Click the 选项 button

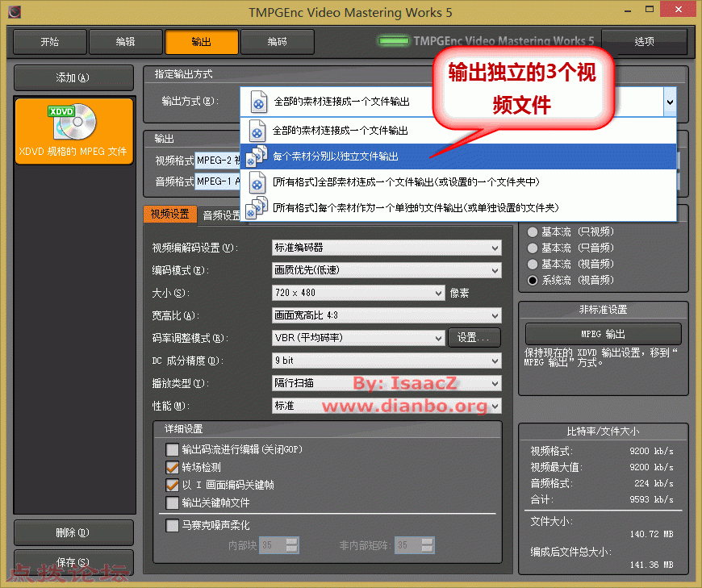(x=644, y=42)
